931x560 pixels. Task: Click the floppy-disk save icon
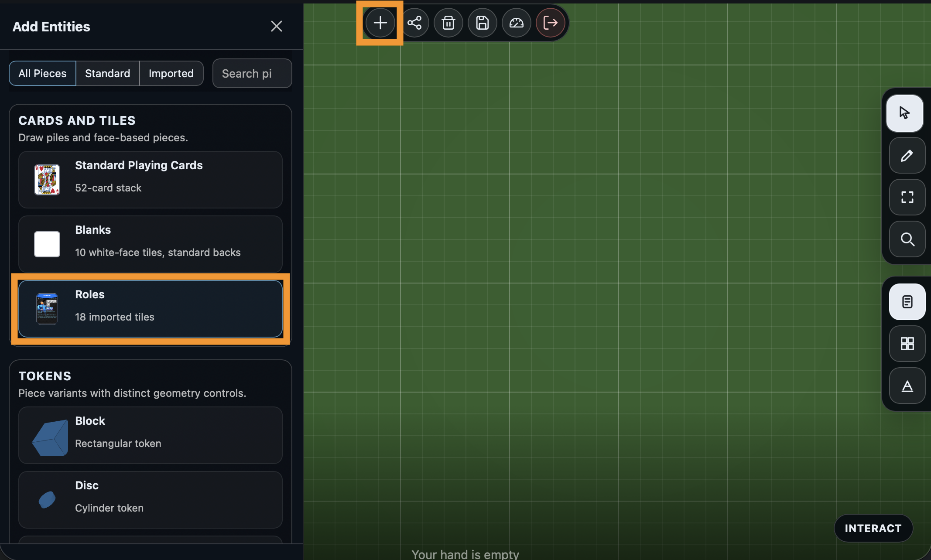point(483,23)
